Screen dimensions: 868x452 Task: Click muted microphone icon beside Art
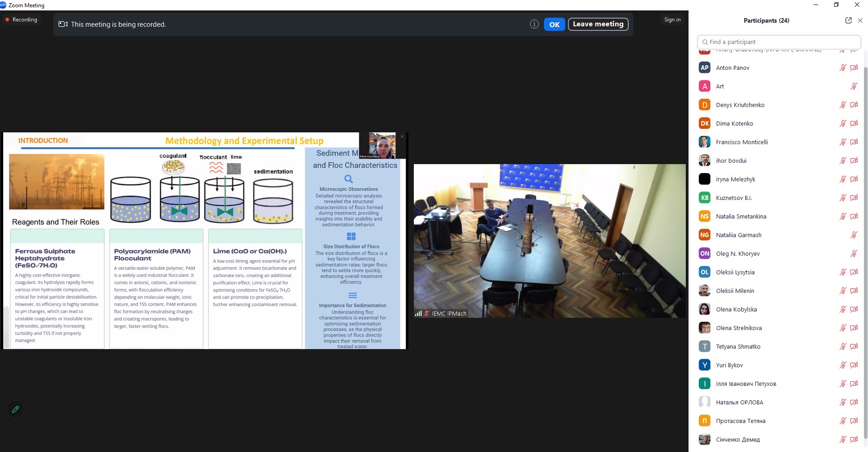tap(854, 87)
